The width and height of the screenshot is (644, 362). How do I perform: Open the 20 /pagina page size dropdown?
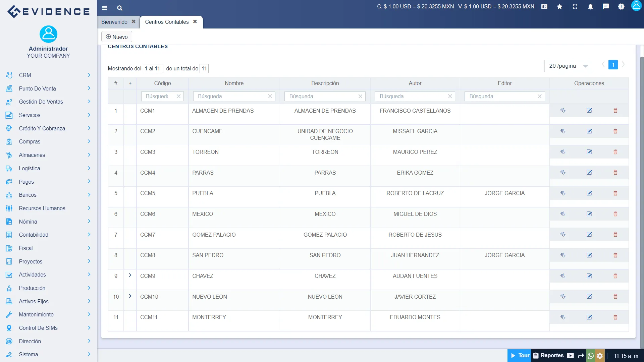(568, 66)
